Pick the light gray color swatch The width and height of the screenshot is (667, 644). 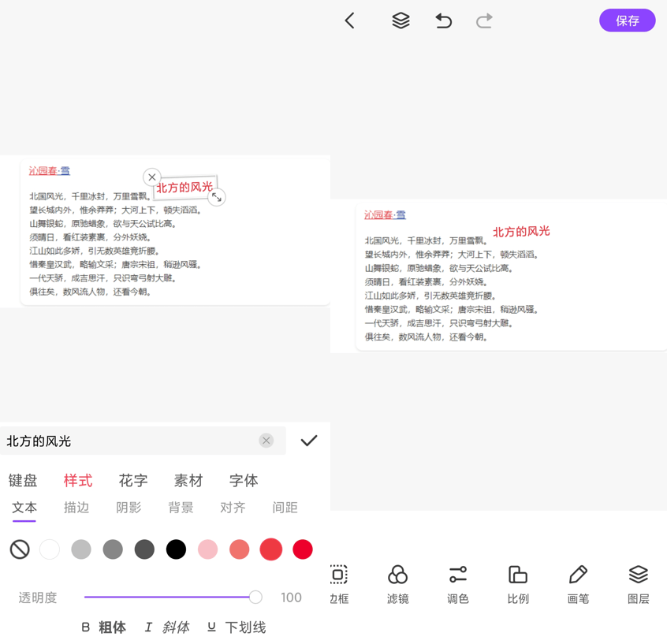[81, 549]
